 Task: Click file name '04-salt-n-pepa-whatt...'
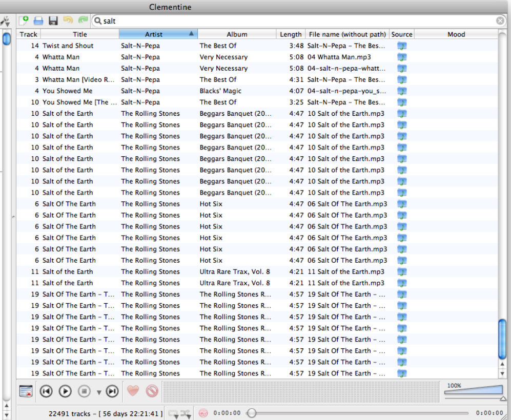pos(346,68)
